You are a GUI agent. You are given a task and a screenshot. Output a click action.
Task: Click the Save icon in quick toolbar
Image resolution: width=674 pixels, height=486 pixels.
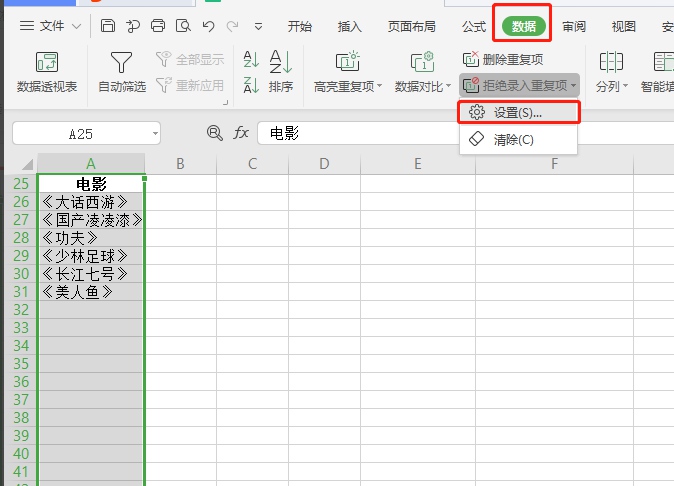107,26
